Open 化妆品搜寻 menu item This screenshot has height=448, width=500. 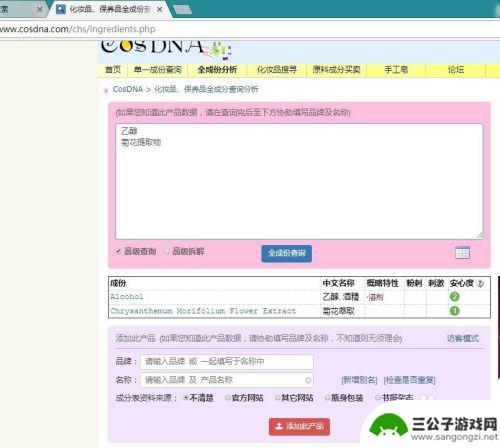click(x=277, y=70)
